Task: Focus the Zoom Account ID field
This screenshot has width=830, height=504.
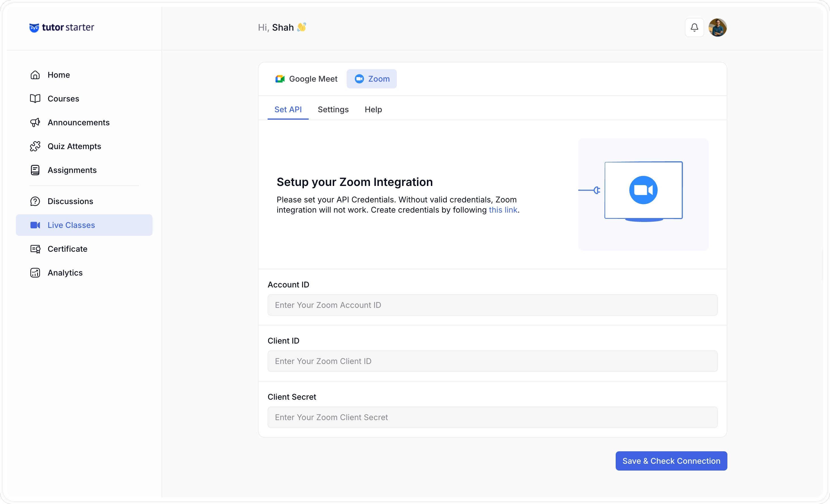Action: coord(492,305)
